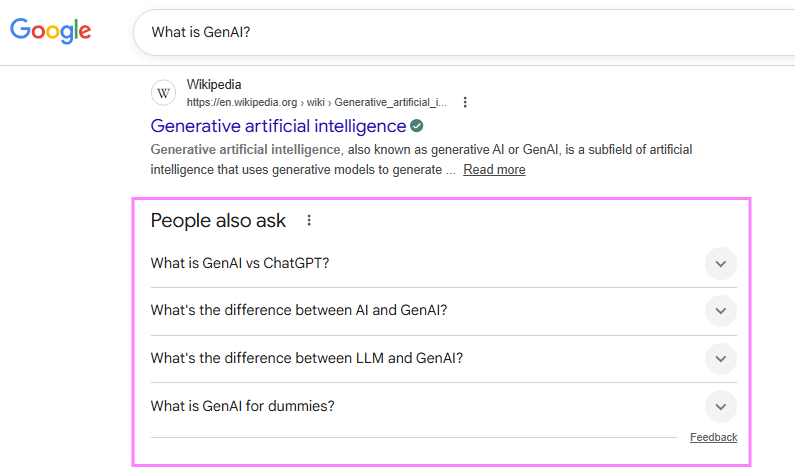The width and height of the screenshot is (795, 469).
Task: Click the Read more link
Action: click(494, 170)
